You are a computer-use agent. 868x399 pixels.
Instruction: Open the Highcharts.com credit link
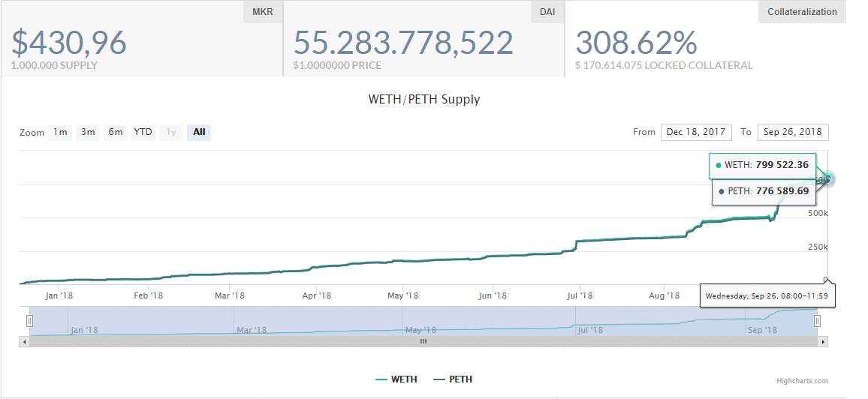[x=802, y=381]
